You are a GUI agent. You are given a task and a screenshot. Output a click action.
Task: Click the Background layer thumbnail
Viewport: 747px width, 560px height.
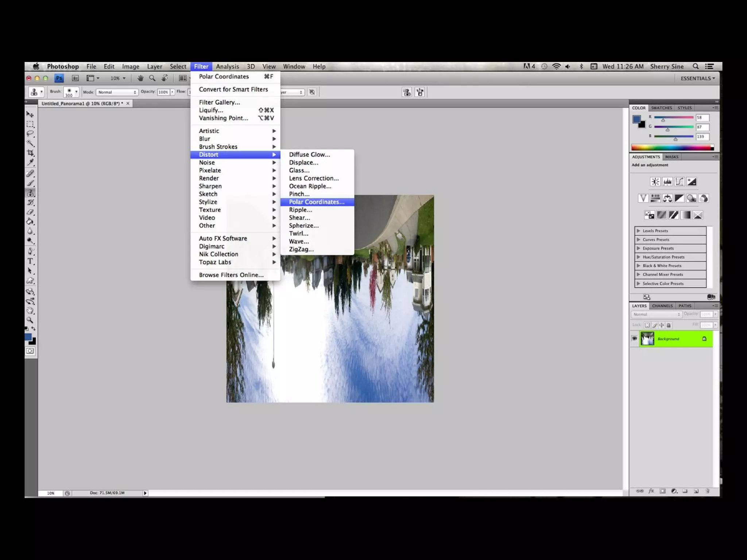647,339
